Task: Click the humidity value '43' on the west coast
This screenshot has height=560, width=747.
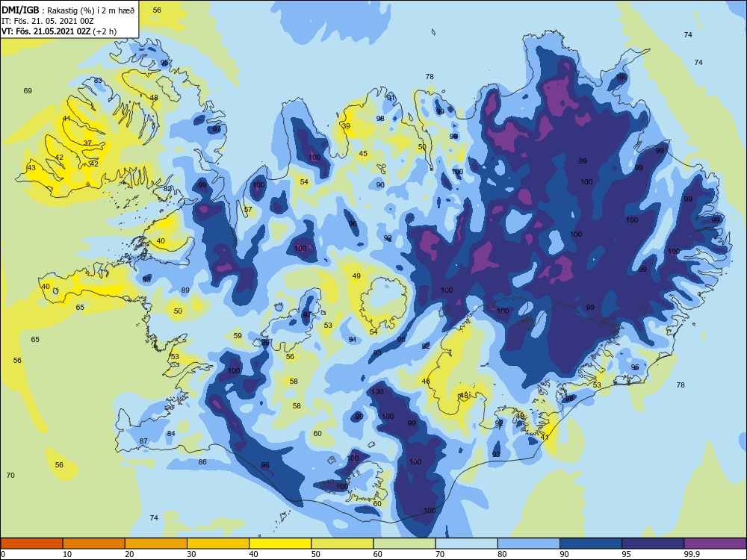Action: pyautogui.click(x=31, y=167)
